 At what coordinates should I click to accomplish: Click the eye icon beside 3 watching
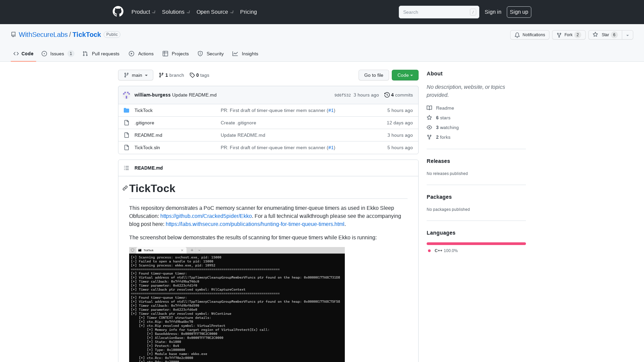pos(429,127)
